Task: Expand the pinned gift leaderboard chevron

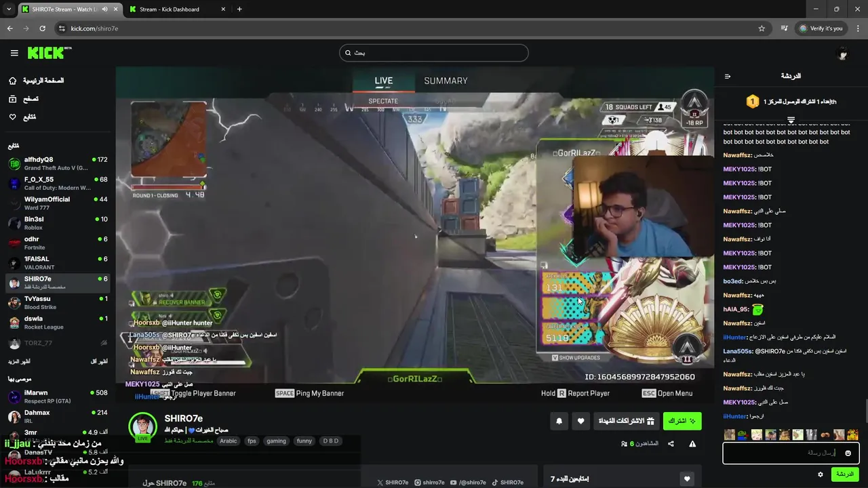Action: (x=791, y=120)
